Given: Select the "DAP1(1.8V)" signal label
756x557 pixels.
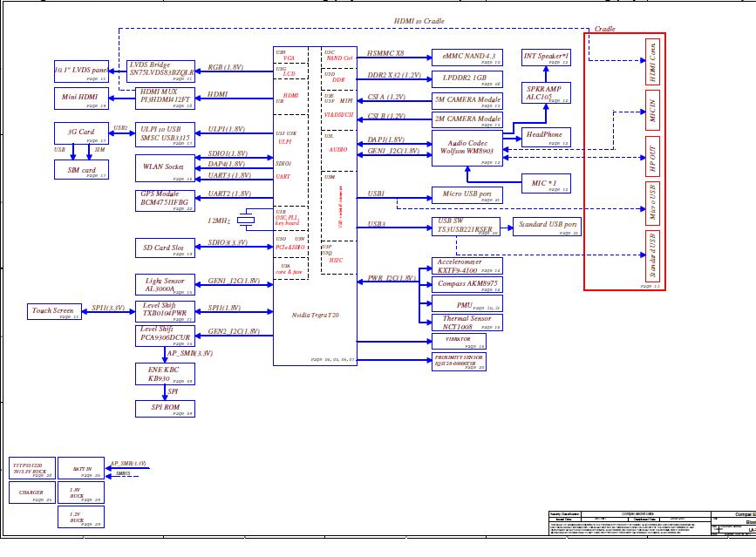Looking at the screenshot, I should (x=386, y=139).
